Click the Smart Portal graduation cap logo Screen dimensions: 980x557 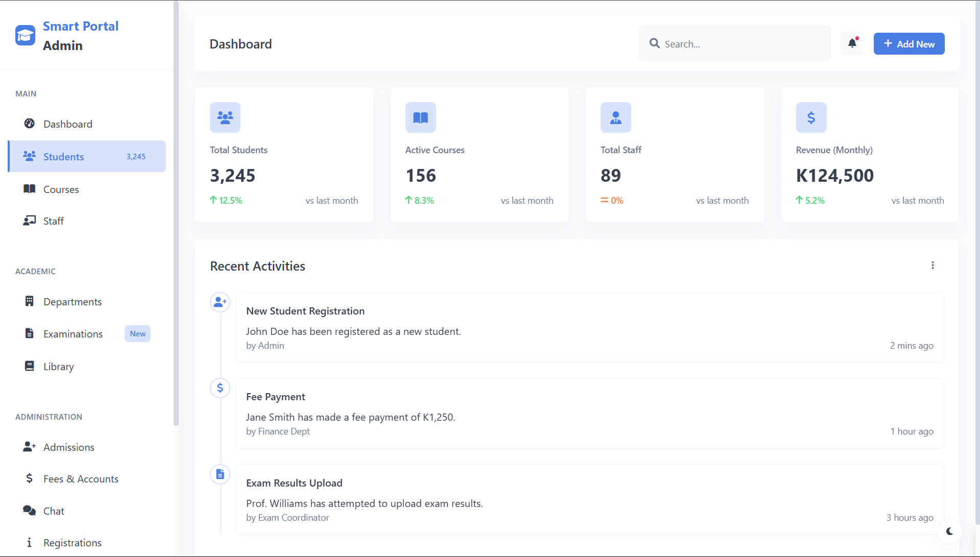(24, 35)
